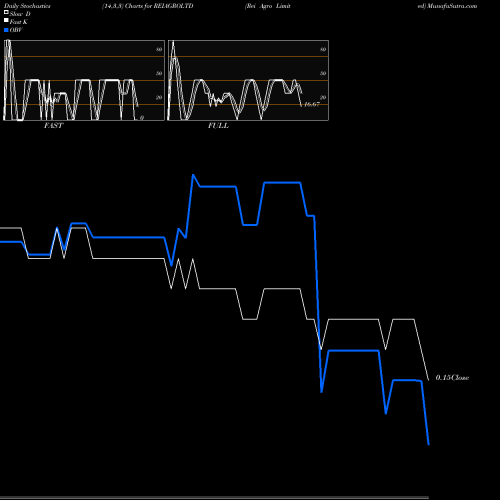Click the FAST stochastic chart label

click(53, 126)
